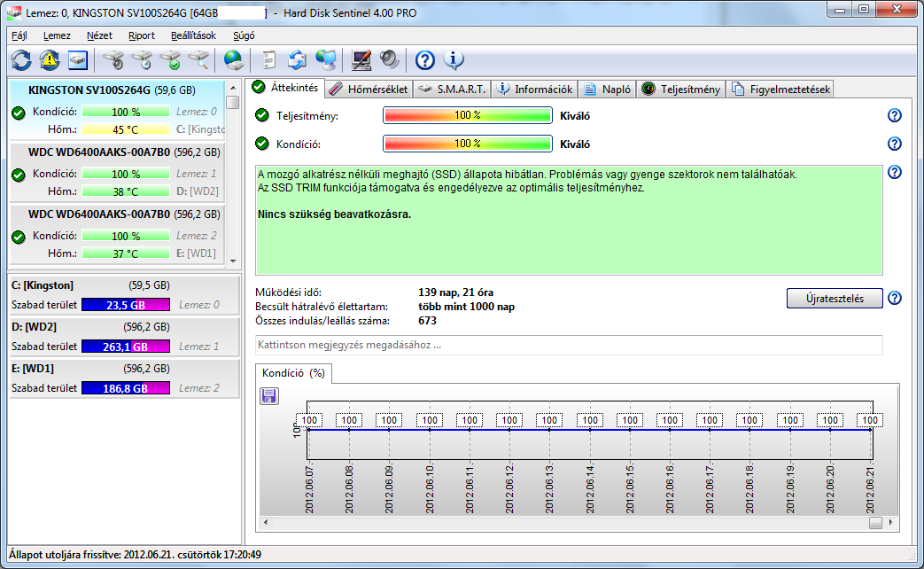Click the down arrow of disk list scrollbar
The image size is (924, 569).
[x=233, y=261]
